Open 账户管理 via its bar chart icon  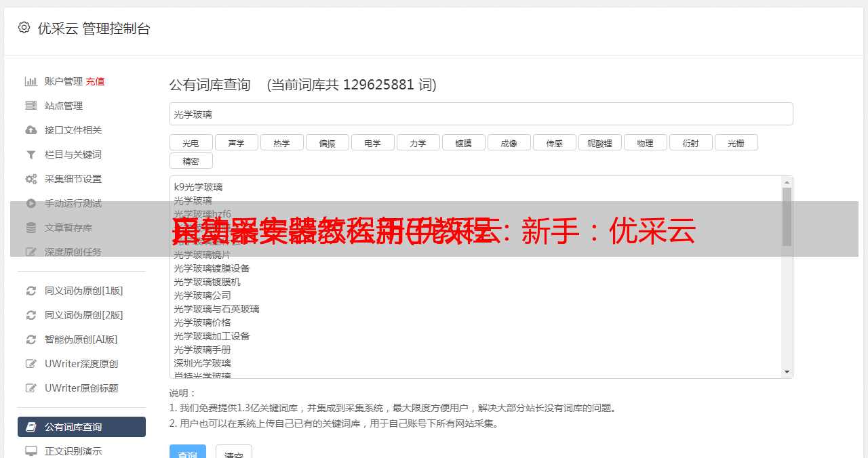click(x=31, y=81)
